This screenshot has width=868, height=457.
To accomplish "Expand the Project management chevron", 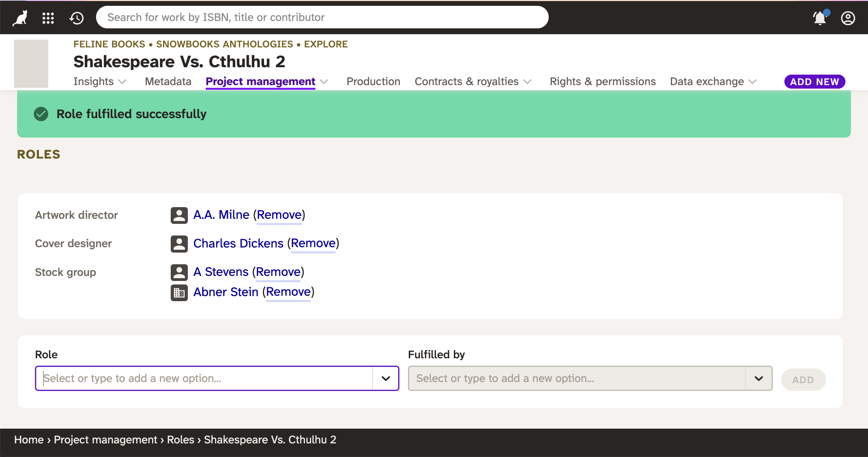I will pos(324,82).
